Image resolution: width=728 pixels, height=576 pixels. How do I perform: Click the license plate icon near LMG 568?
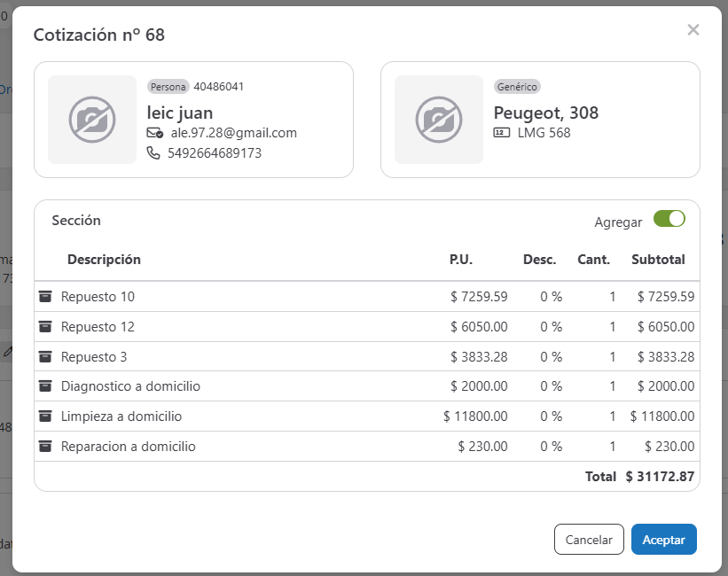point(501,133)
